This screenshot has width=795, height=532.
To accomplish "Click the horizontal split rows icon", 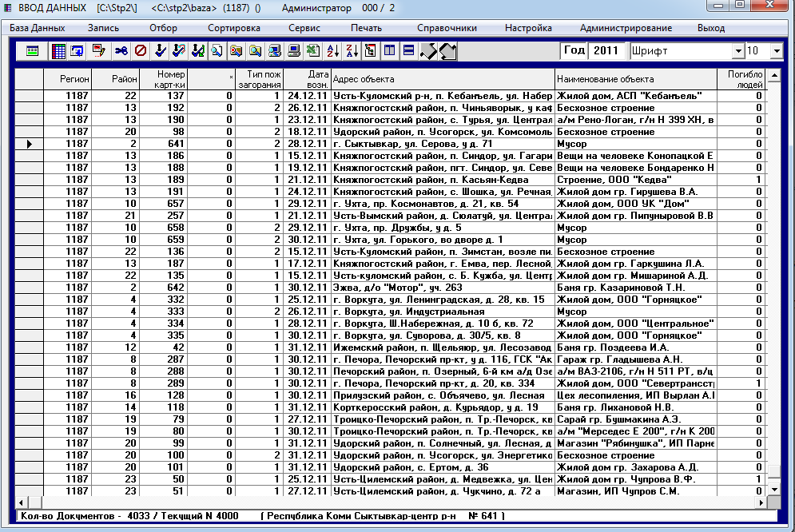I will 408,50.
